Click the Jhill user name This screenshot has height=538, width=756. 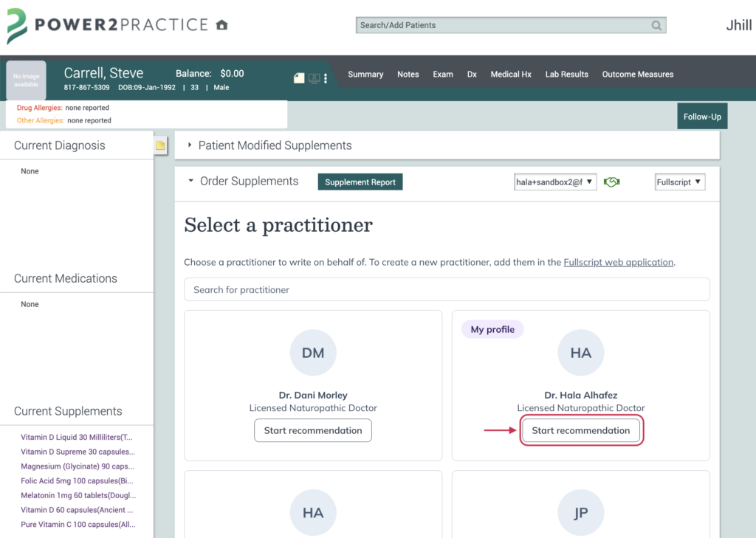click(x=738, y=25)
